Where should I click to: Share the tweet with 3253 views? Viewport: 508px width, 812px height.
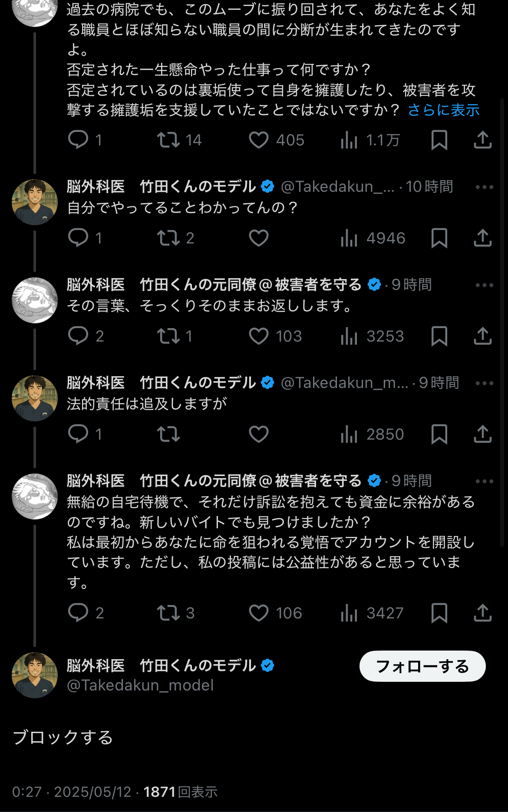tap(482, 336)
